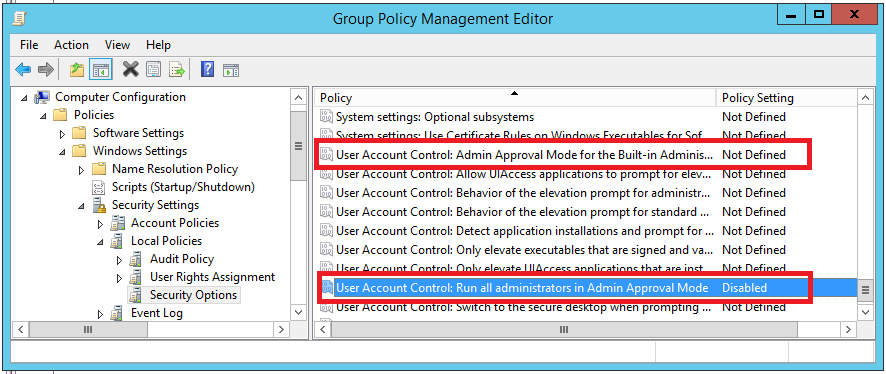Image resolution: width=886 pixels, height=374 pixels.
Task: Collapse the Security Settings node
Action: [x=81, y=206]
